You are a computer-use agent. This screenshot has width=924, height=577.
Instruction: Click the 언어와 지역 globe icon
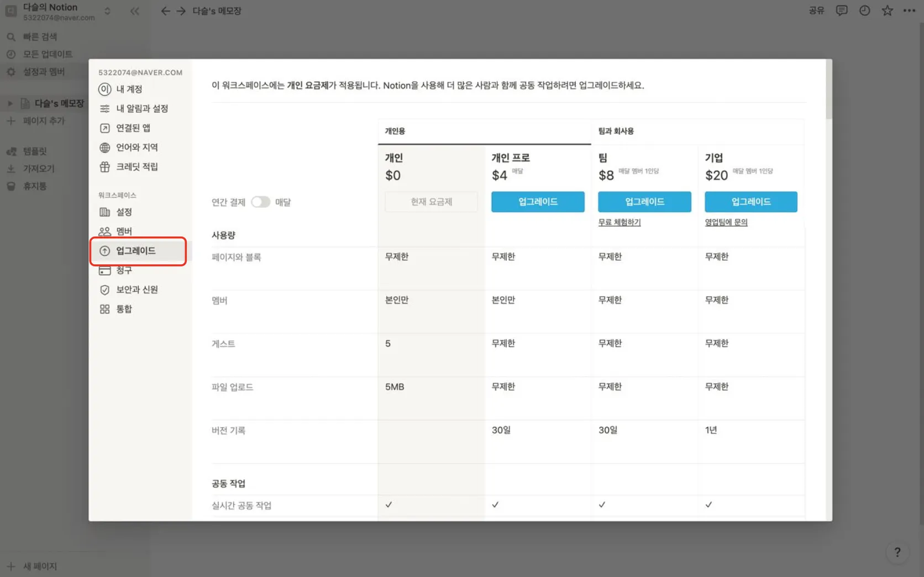(104, 148)
